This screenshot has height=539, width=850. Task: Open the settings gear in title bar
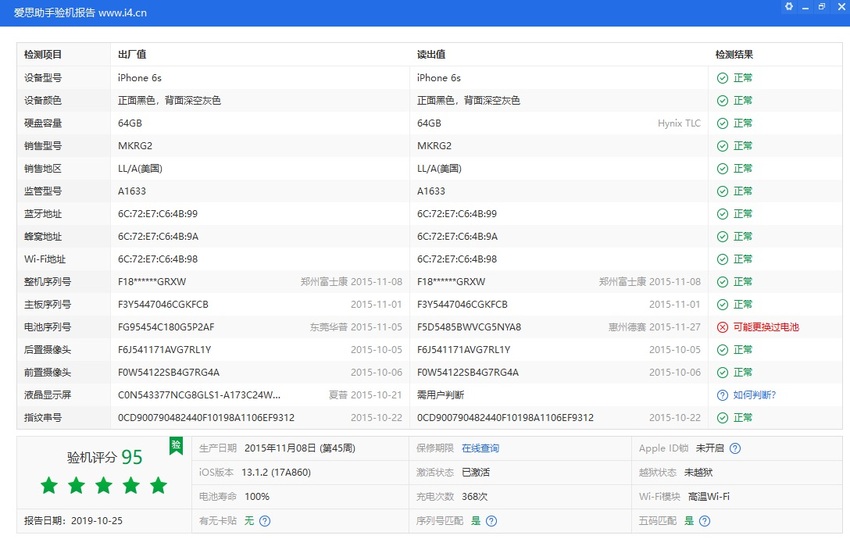pos(789,7)
